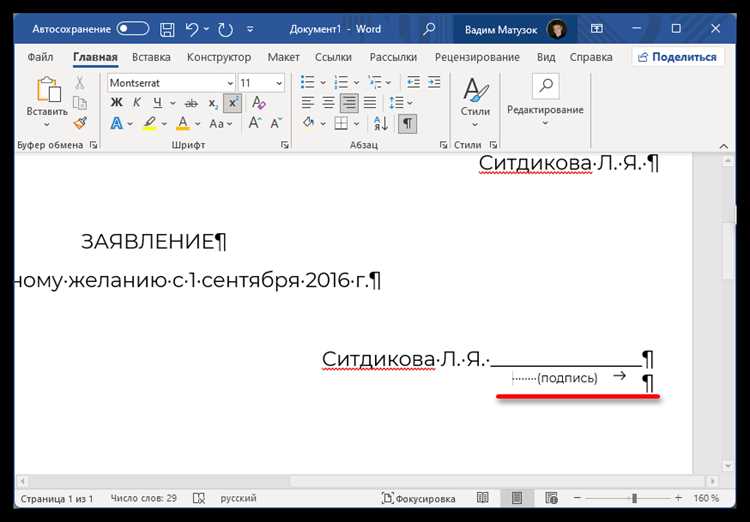This screenshot has width=750, height=522.
Task: Switch to the Конструктор tab
Action: coord(219,57)
